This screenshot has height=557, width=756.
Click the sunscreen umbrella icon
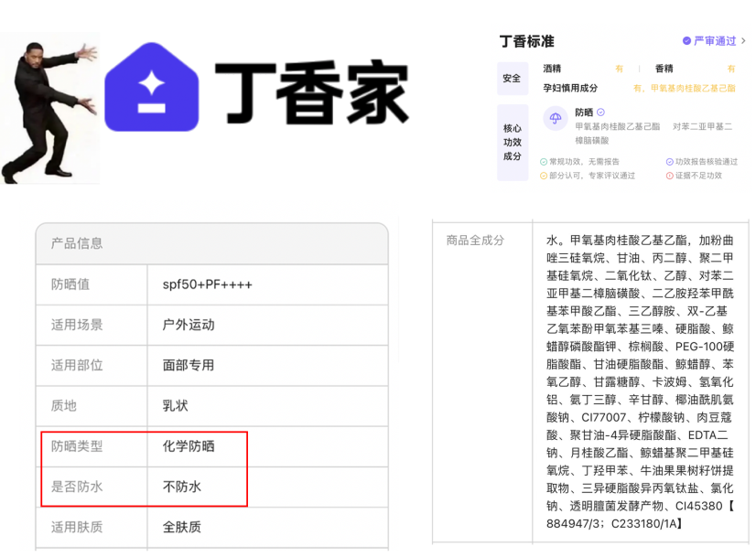(x=556, y=118)
